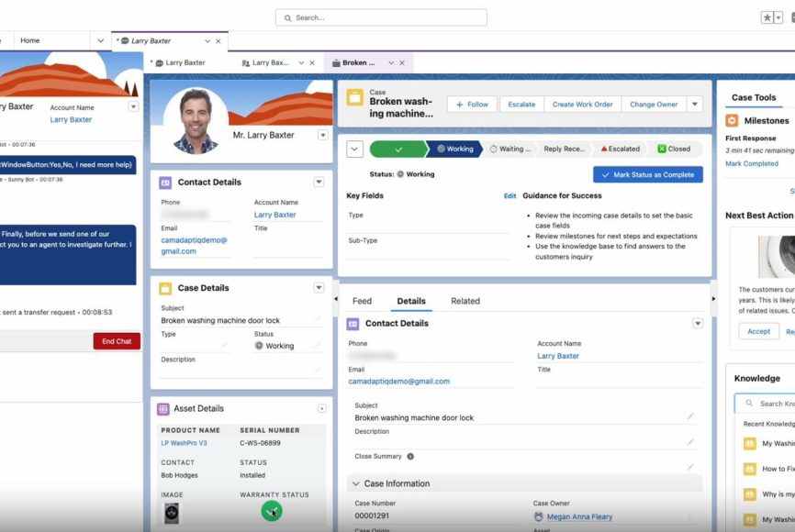Switch to the Related tab
Screen dimensions: 795x532
pos(465,301)
